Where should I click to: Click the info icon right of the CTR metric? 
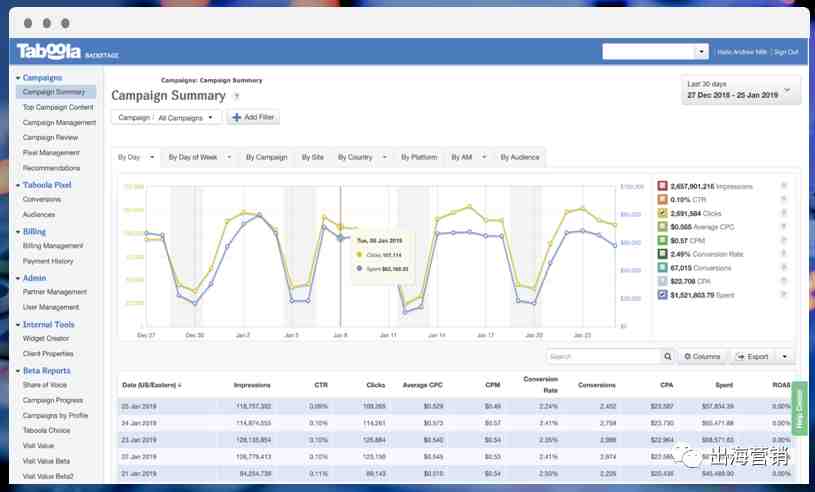784,199
